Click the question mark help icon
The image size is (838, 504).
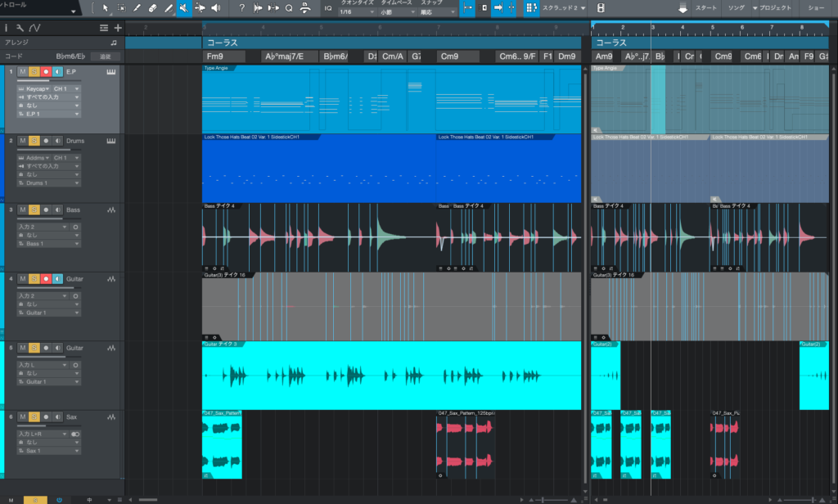(241, 7)
